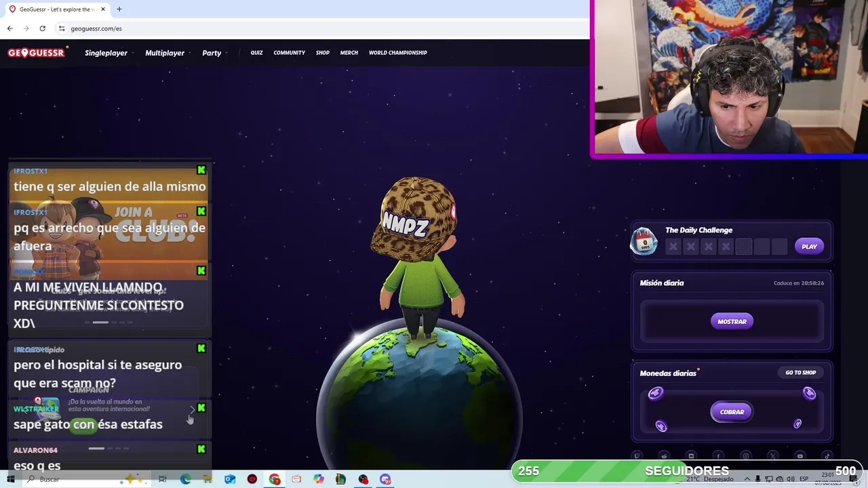Viewport: 868px width, 488px height.
Task: Open the Go To Shop link
Action: pyautogui.click(x=800, y=373)
